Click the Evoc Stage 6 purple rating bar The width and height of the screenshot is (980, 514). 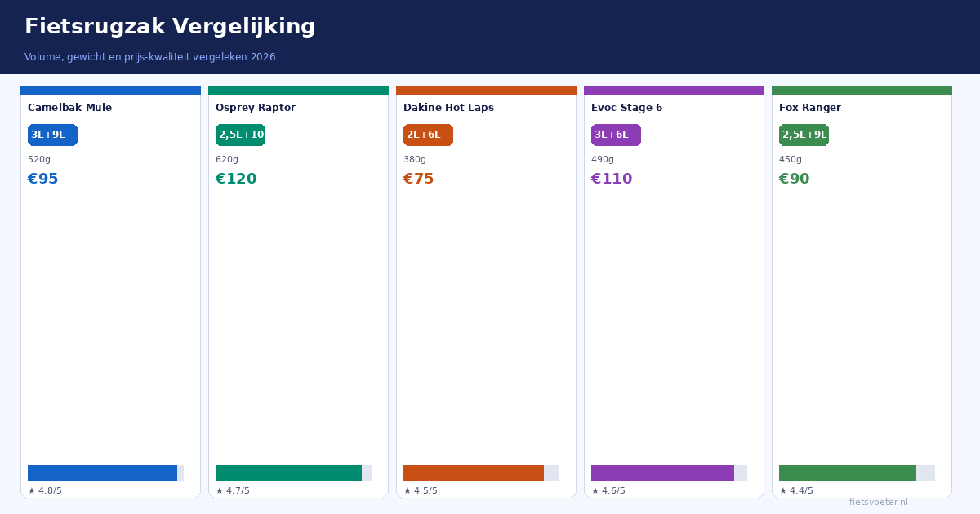point(669,472)
